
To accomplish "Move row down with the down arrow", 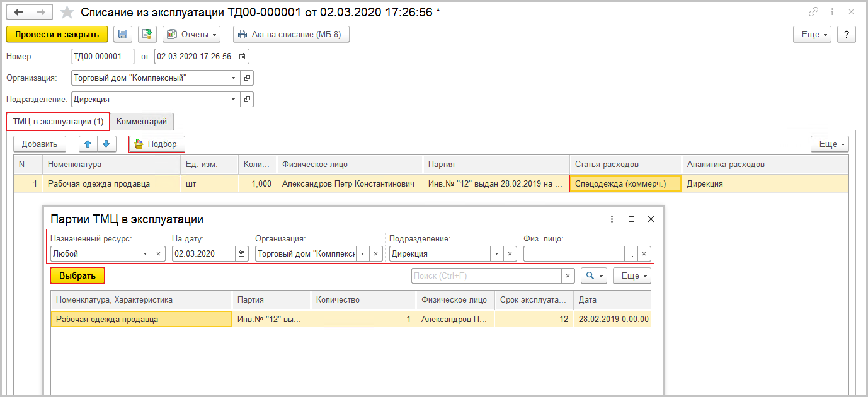I will click(x=106, y=144).
